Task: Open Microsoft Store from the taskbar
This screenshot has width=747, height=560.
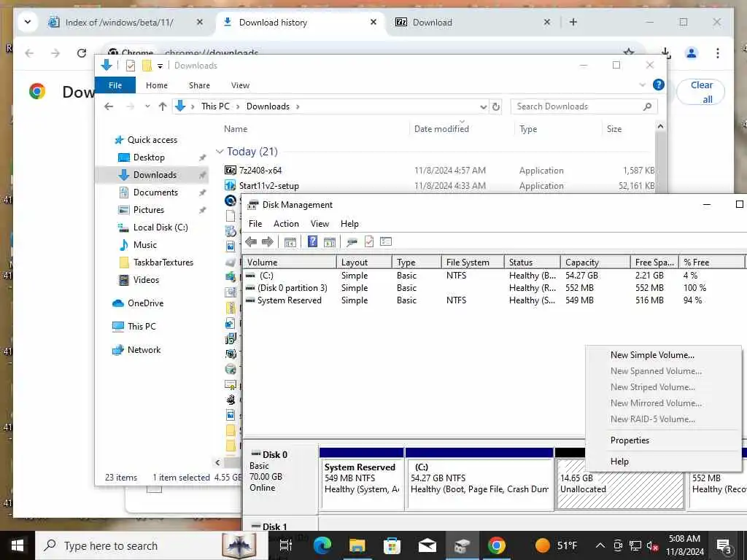Action: (392, 545)
